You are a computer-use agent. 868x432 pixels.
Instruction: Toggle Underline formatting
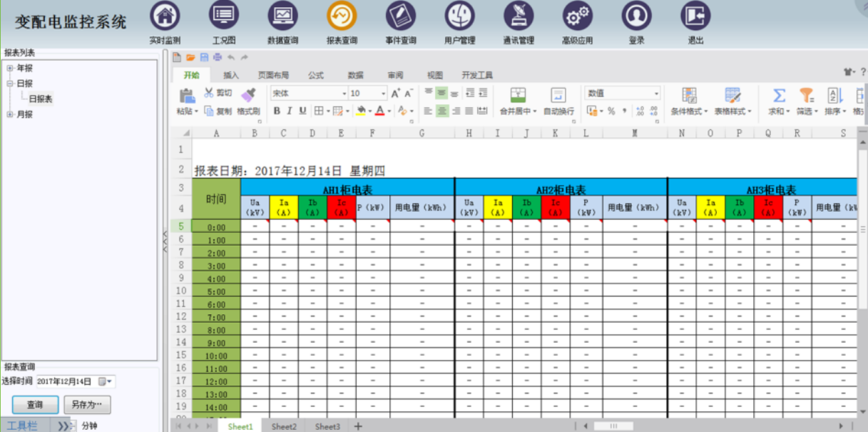302,111
